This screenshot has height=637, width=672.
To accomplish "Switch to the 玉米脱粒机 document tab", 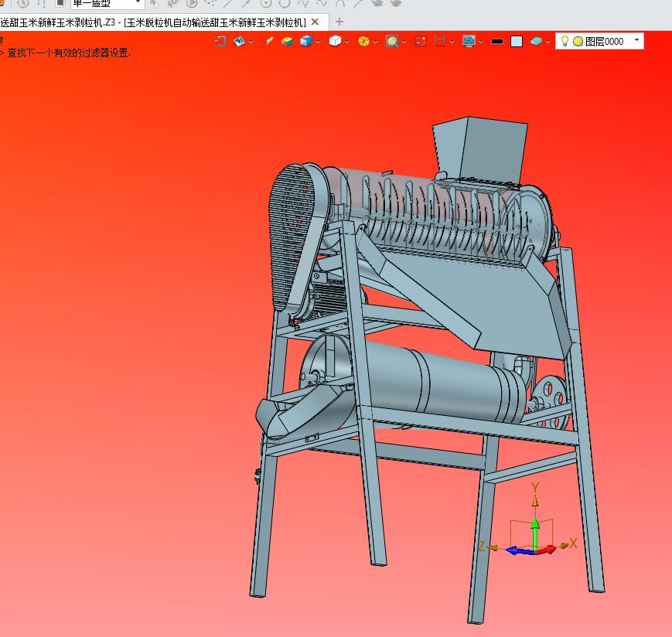I will coord(153,22).
